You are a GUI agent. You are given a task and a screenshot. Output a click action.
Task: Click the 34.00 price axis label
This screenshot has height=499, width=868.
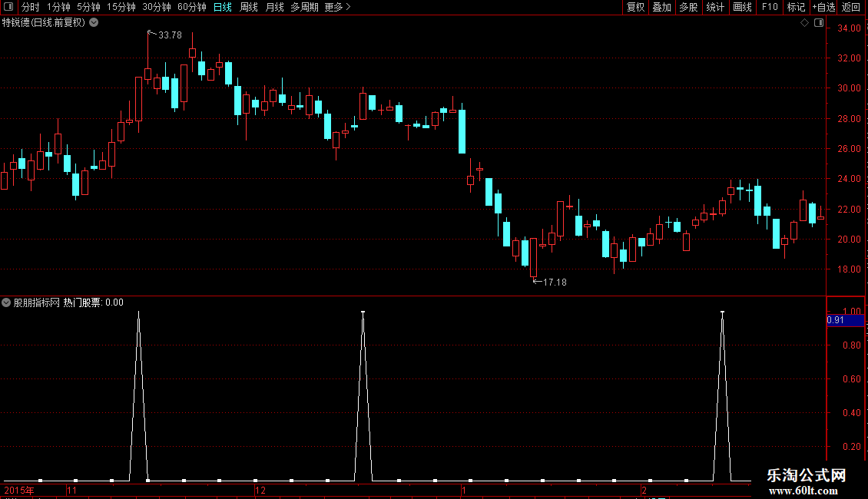(x=849, y=28)
